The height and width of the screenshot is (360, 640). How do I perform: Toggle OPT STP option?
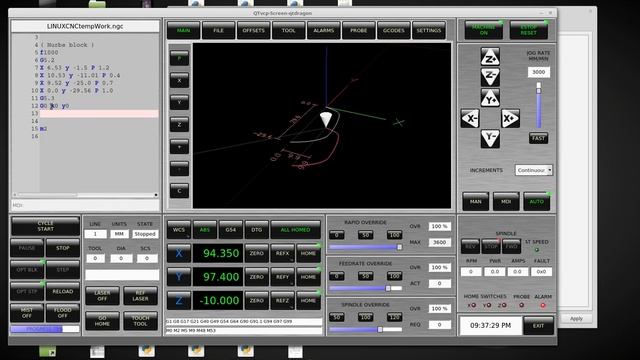tap(27, 291)
